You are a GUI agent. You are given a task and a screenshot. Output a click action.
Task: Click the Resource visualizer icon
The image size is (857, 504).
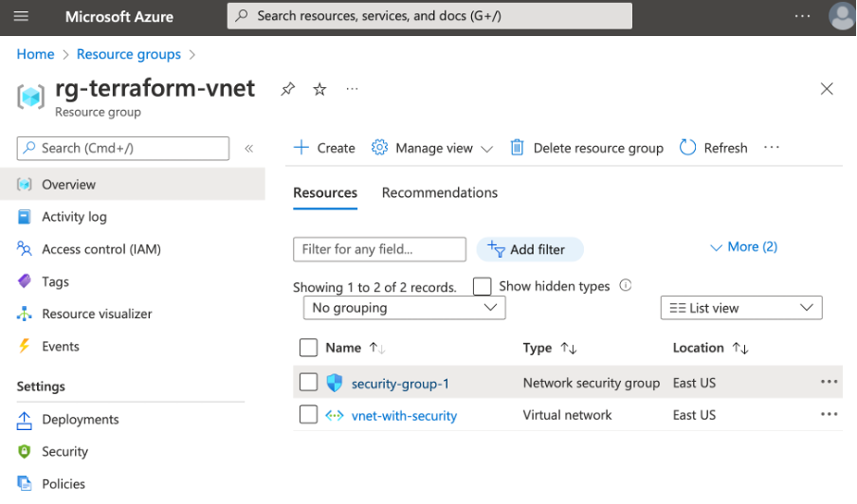pos(24,314)
